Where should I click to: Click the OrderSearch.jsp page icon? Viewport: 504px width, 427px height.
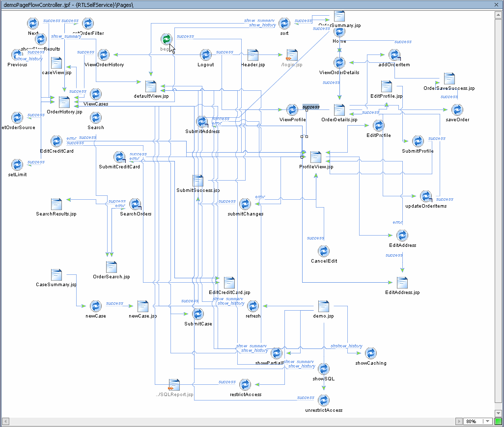pos(112,267)
